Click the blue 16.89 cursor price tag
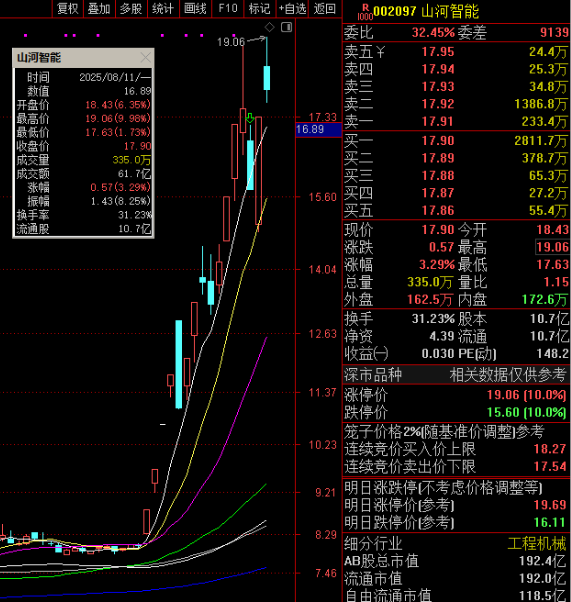The image size is (571, 602). [x=319, y=130]
